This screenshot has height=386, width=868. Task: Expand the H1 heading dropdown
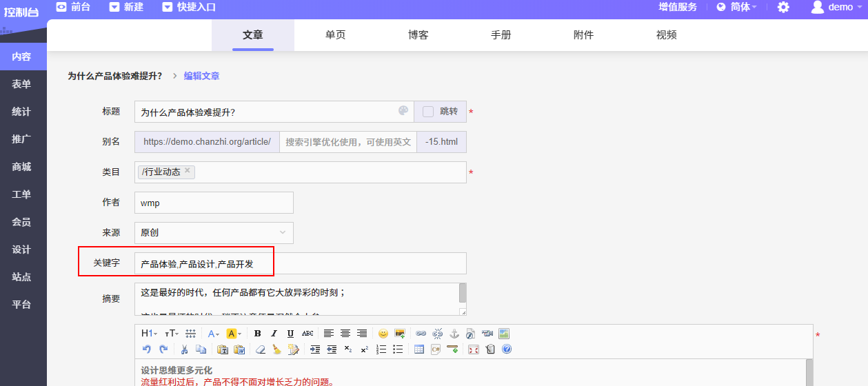149,334
